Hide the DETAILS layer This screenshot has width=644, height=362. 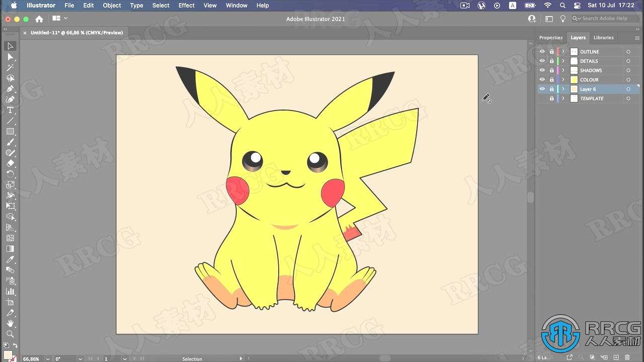542,61
